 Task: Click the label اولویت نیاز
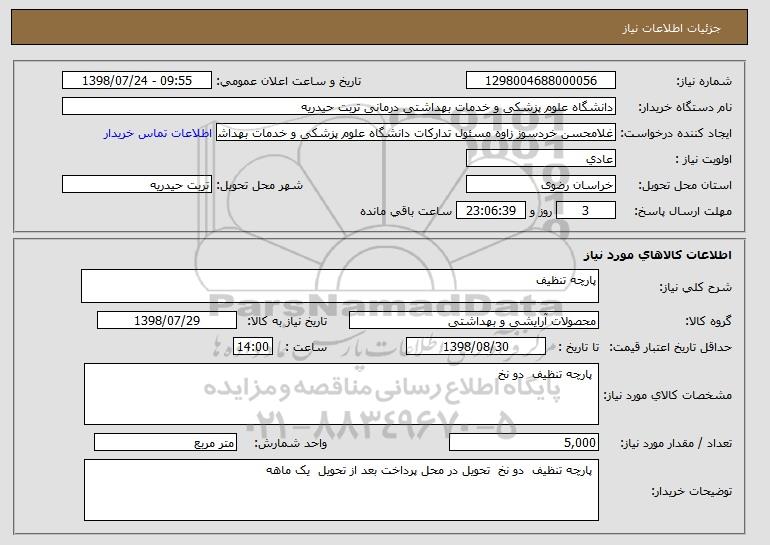(x=704, y=160)
